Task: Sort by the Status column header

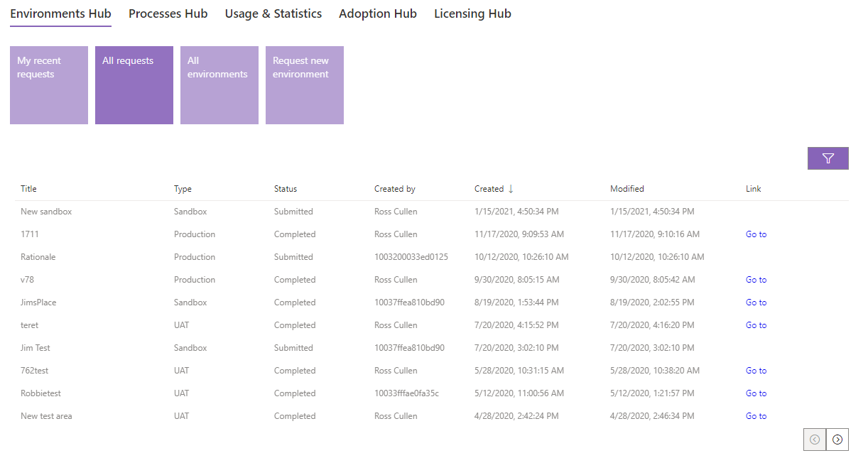Action: [x=286, y=189]
